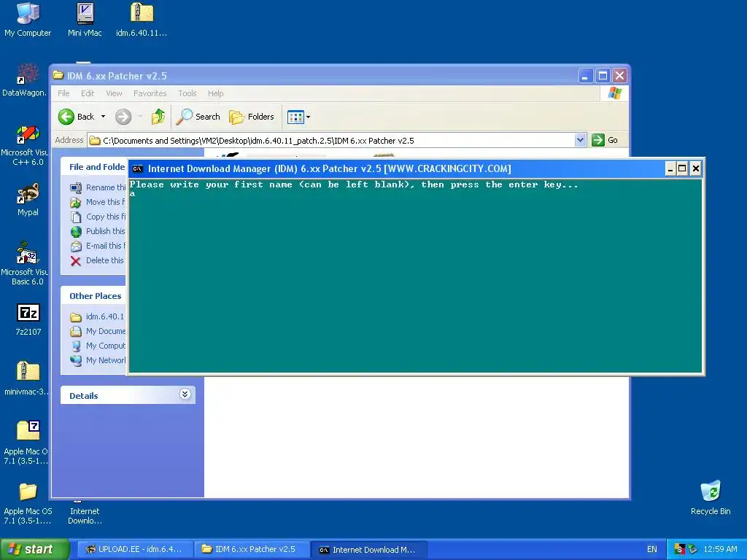This screenshot has width=747, height=560.
Task: Open My Computer in Other Places
Action: tap(98, 346)
